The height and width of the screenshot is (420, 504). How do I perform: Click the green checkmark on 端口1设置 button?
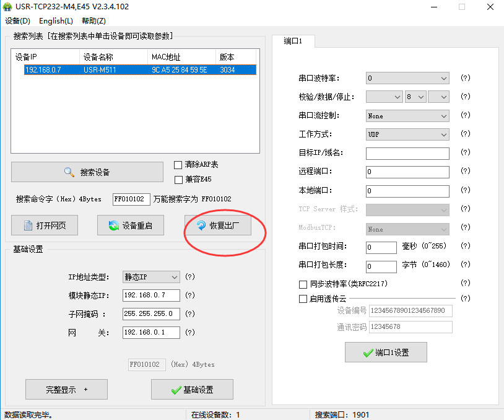point(368,352)
